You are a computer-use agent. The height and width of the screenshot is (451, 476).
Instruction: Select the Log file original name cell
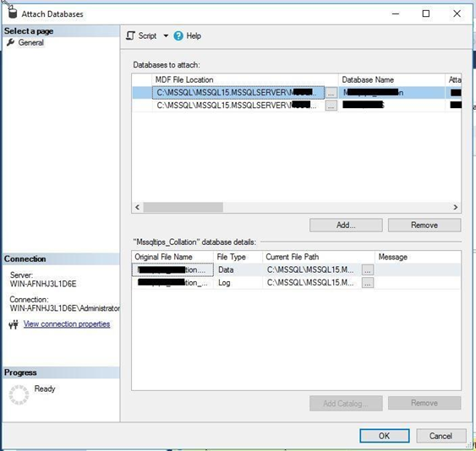coord(172,283)
